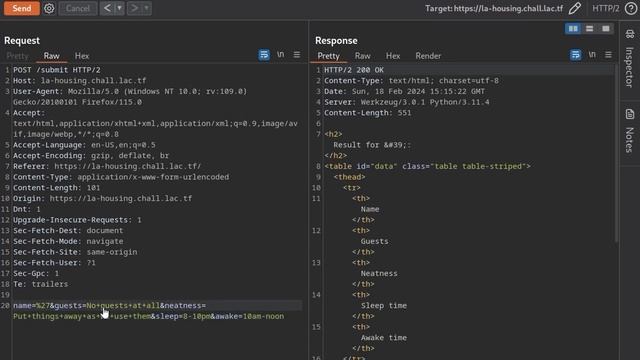This screenshot has width=640, height=360.
Task: Select the Response Raw tab
Action: click(362, 56)
